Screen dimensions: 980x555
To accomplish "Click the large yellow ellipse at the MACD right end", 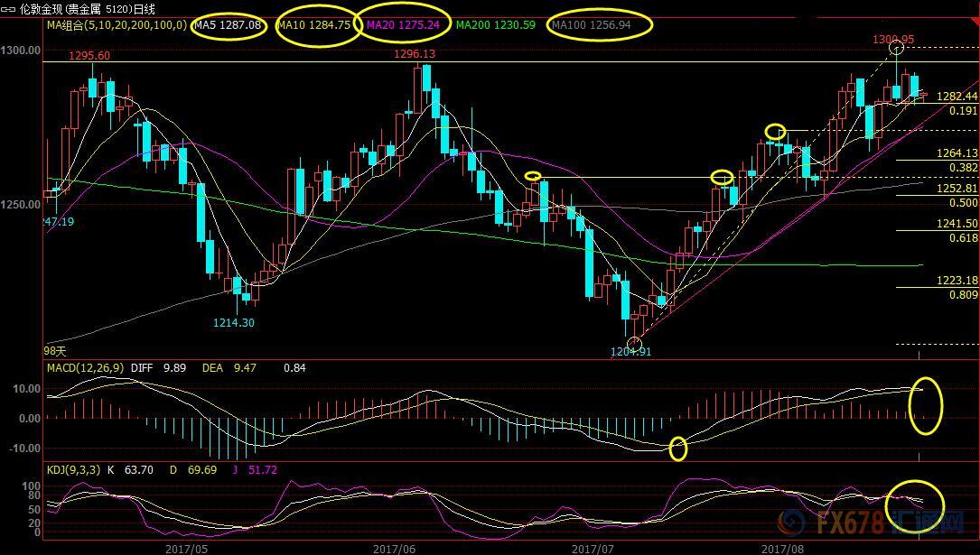I will point(927,405).
